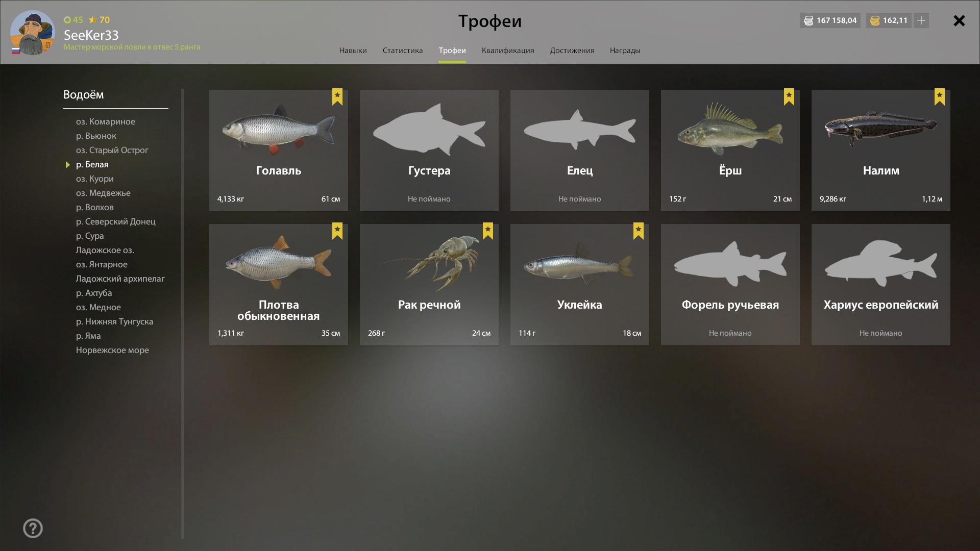Open the uncaught Густера trophy card
Viewport: 980px width, 551px height.
[x=429, y=151]
